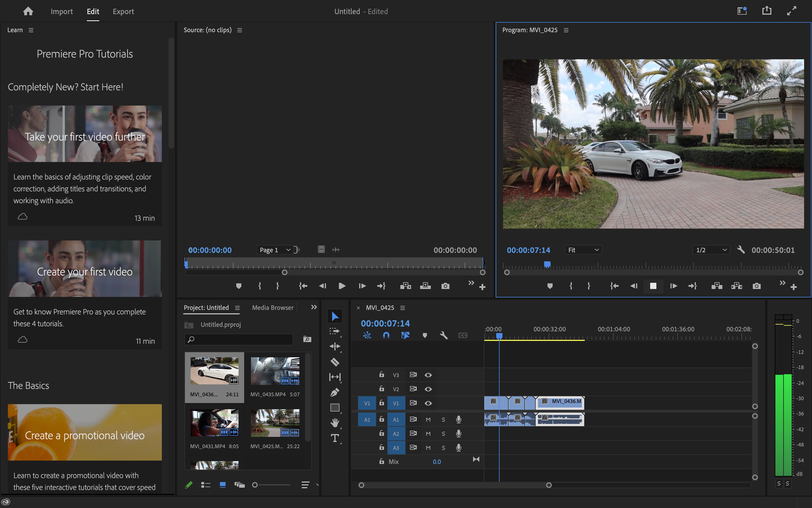
Task: Go to the Home screen icon
Action: pos(28,11)
